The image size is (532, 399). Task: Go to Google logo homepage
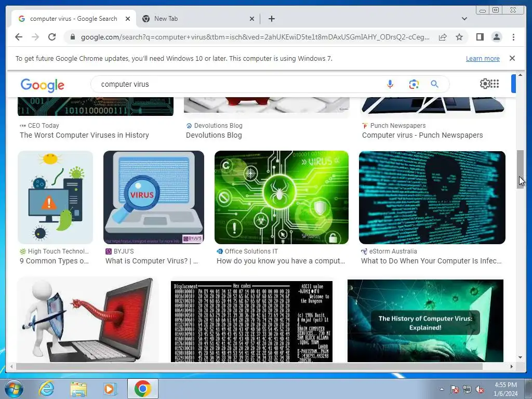43,85
